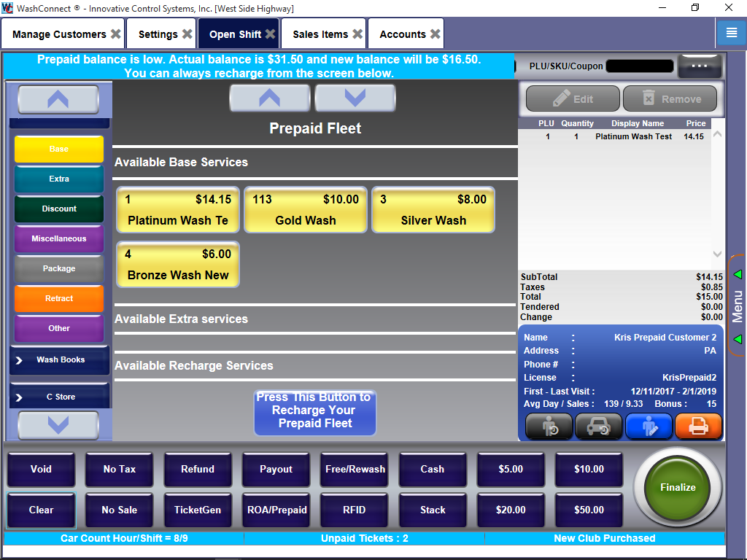This screenshot has height=560, width=747.
Task: Switch to the Accounts tab
Action: 402,34
